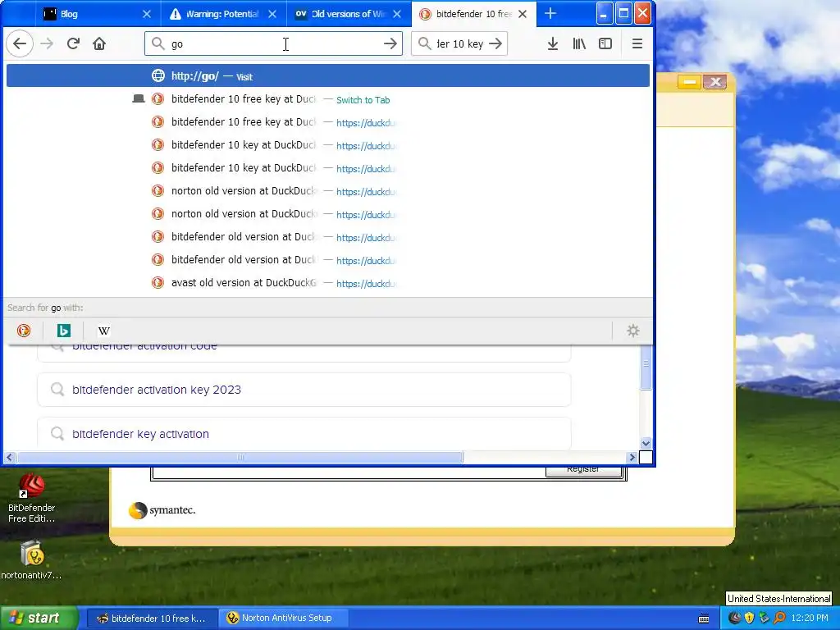Screen dimensions: 840x630
Task: Click into the URL address field
Action: point(273,44)
